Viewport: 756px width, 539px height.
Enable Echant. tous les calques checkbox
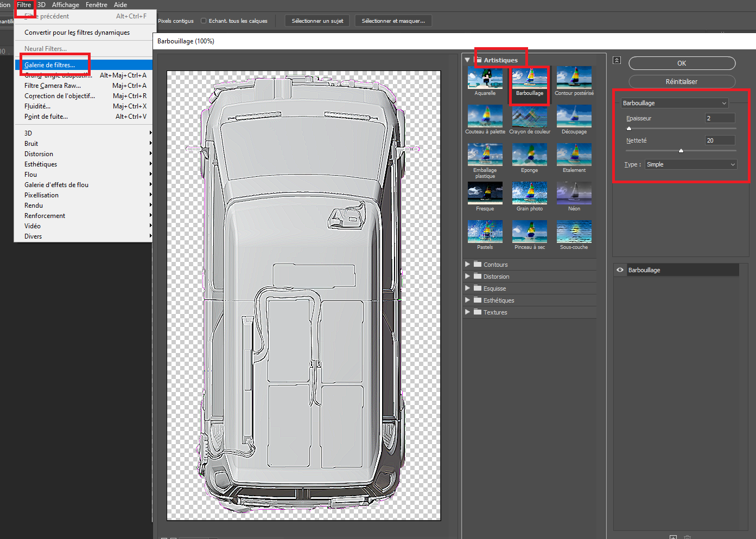[x=204, y=21]
